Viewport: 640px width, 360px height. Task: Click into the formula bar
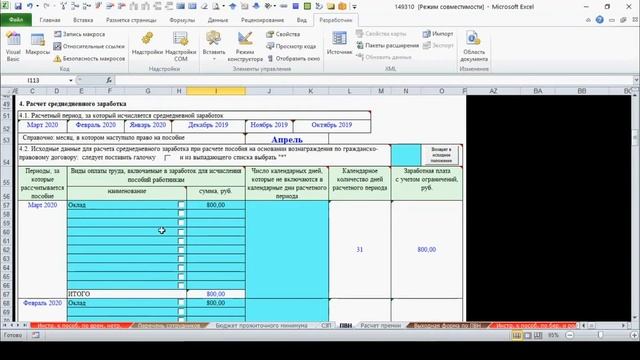click(373, 80)
